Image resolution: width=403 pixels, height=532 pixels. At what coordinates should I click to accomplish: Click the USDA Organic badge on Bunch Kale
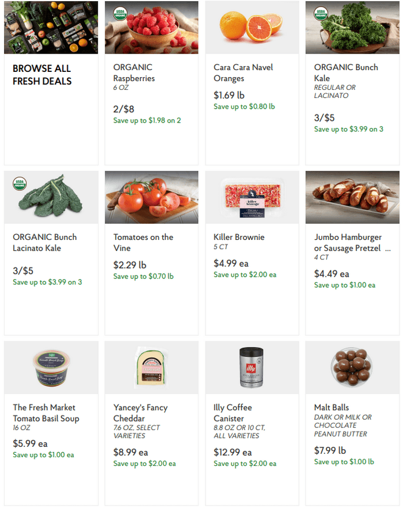click(321, 14)
